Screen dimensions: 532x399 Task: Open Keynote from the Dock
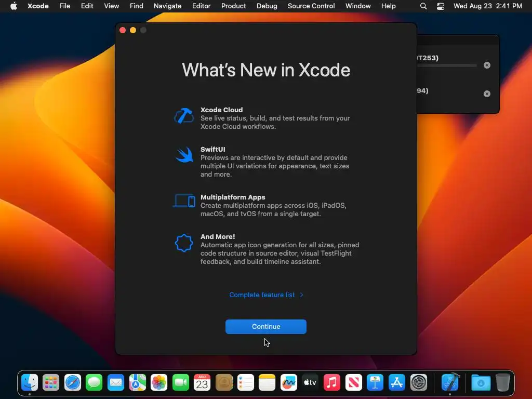point(375,383)
